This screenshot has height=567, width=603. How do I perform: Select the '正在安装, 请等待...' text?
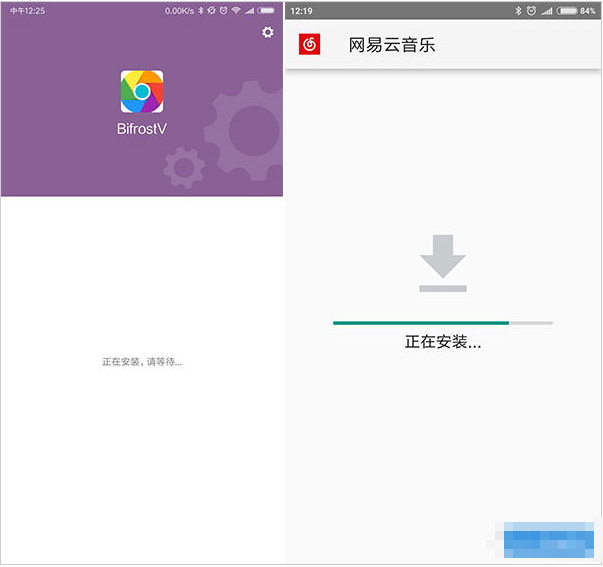142,362
